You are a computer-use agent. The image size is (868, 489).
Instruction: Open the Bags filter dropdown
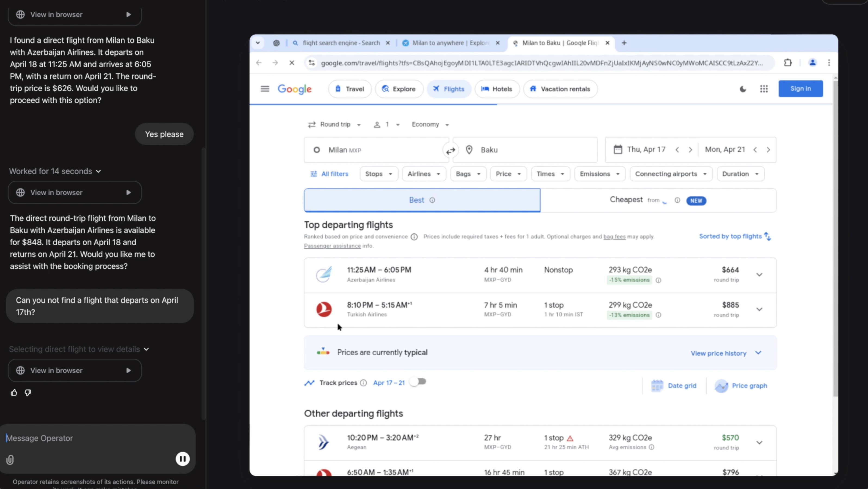468,174
